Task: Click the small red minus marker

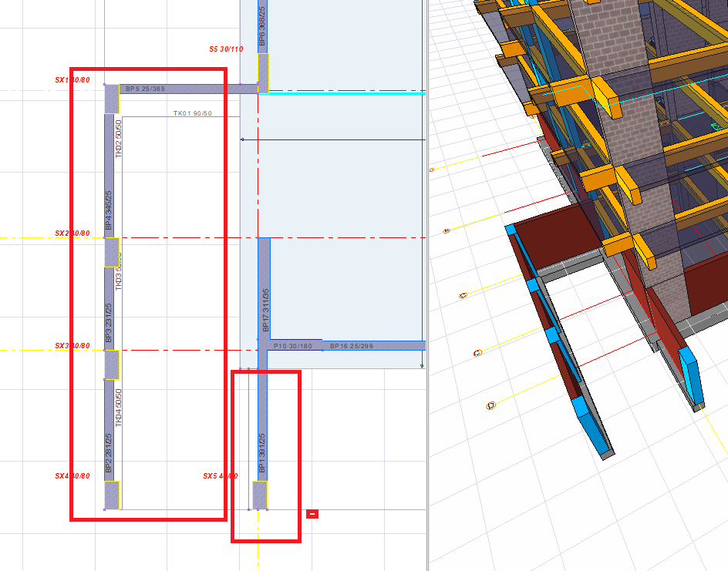Action: [312, 514]
